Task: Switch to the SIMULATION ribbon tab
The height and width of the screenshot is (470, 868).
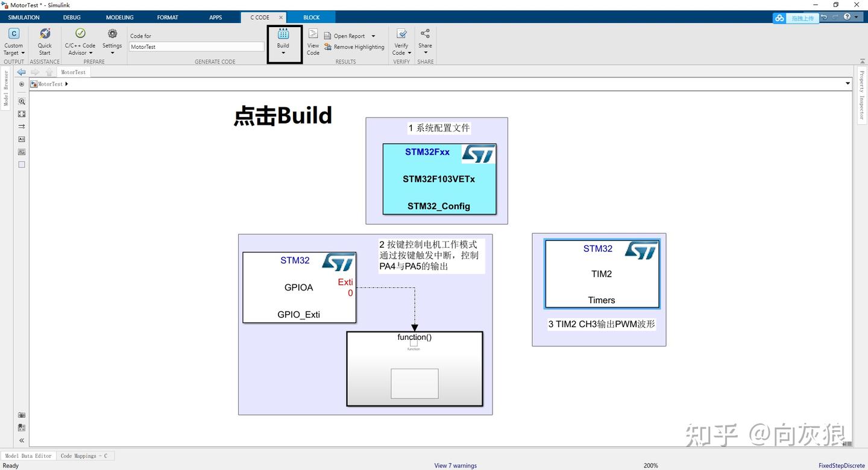Action: (24, 17)
